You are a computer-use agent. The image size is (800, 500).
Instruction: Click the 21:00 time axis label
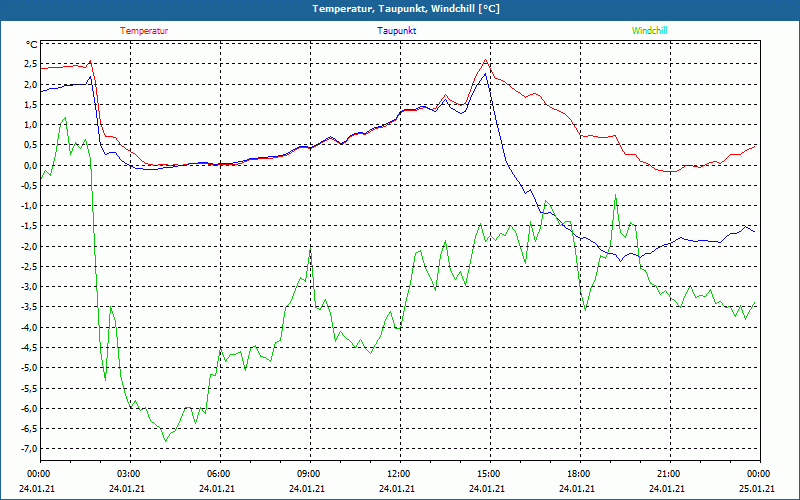click(x=669, y=474)
